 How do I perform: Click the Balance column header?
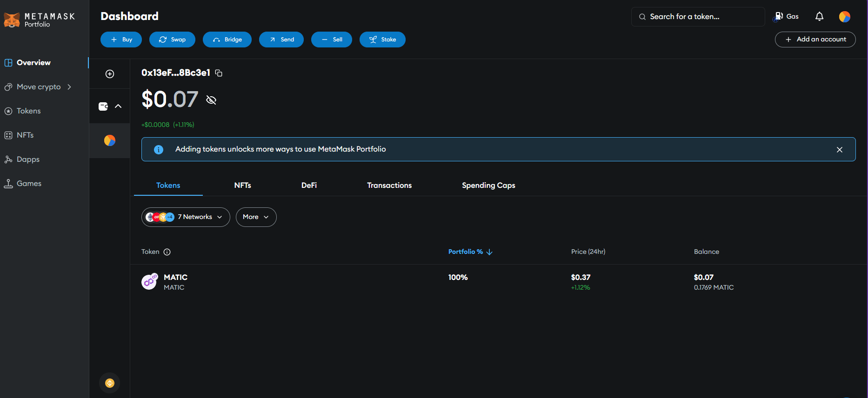pos(706,252)
